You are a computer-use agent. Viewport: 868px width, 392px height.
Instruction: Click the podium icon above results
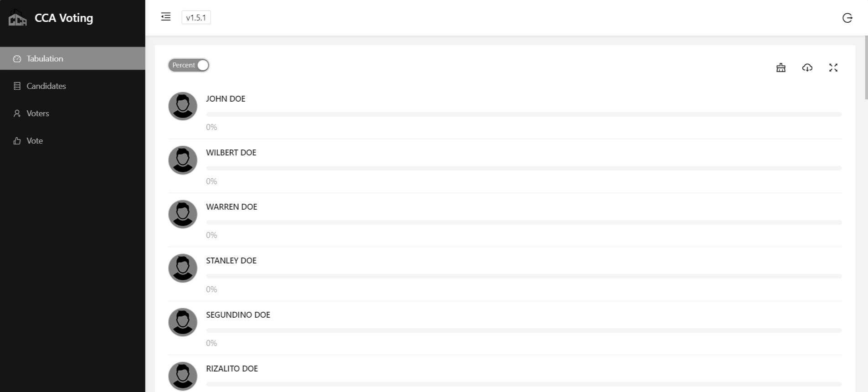[x=781, y=67]
